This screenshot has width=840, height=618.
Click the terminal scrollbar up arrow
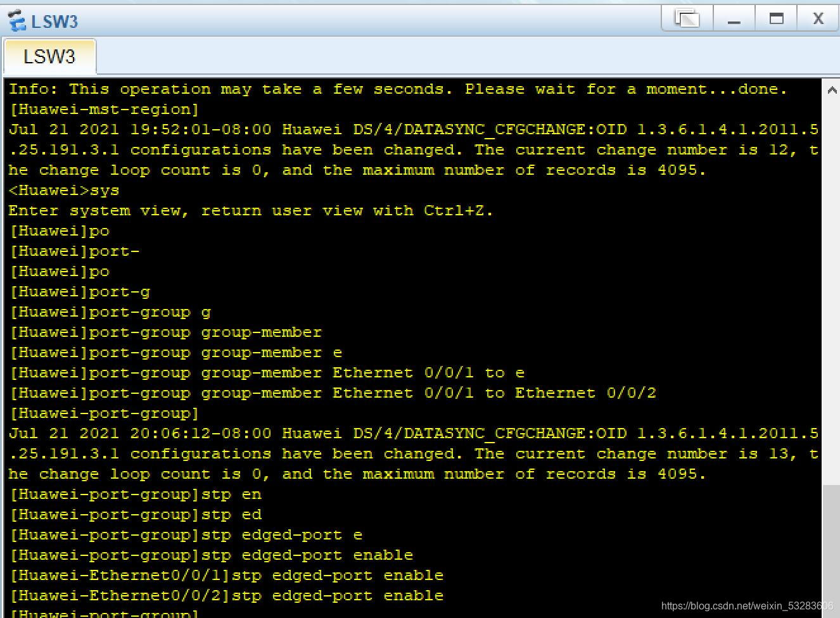point(831,90)
